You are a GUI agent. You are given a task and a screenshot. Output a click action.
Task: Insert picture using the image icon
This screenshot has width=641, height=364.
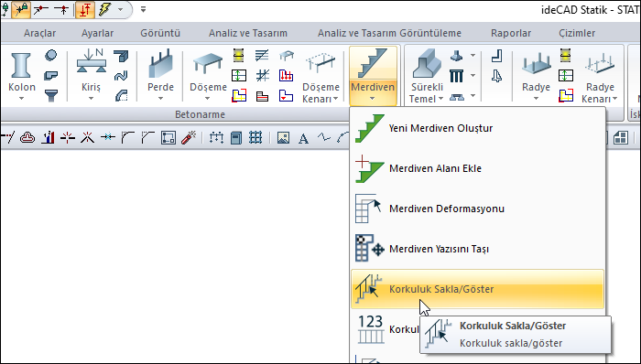[x=283, y=137]
